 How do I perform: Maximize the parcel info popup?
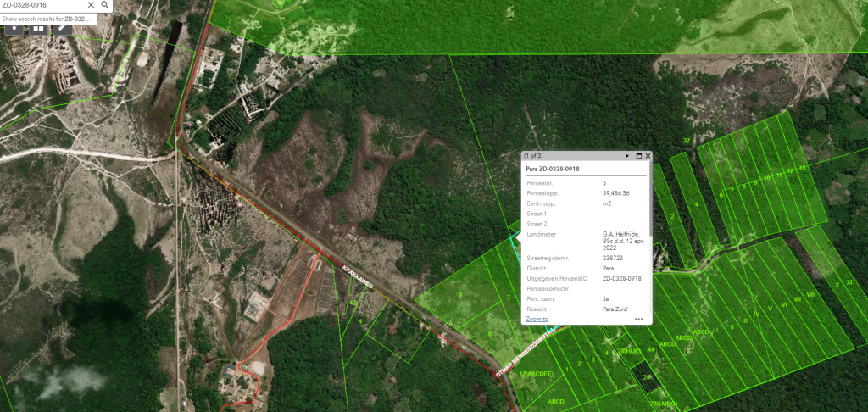638,156
